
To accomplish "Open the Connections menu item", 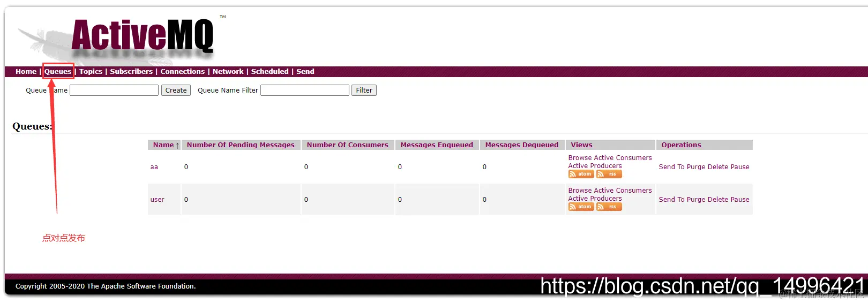I will tap(183, 71).
